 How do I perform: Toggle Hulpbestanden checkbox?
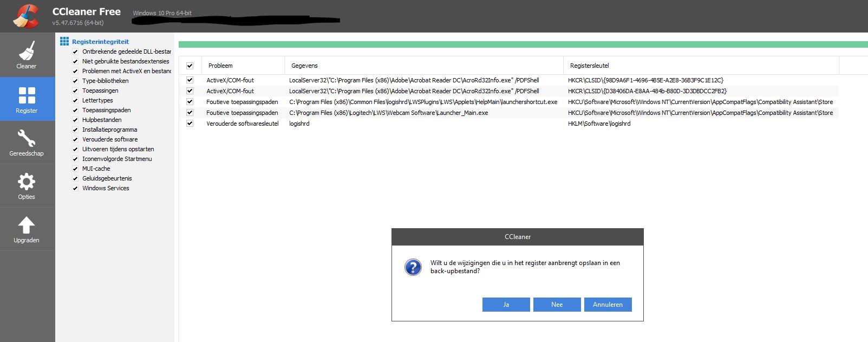coord(75,120)
